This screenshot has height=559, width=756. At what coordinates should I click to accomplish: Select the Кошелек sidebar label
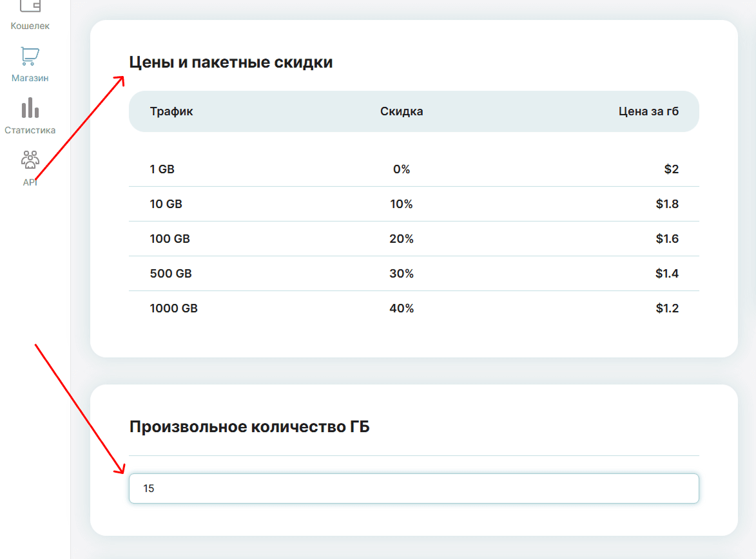30,26
